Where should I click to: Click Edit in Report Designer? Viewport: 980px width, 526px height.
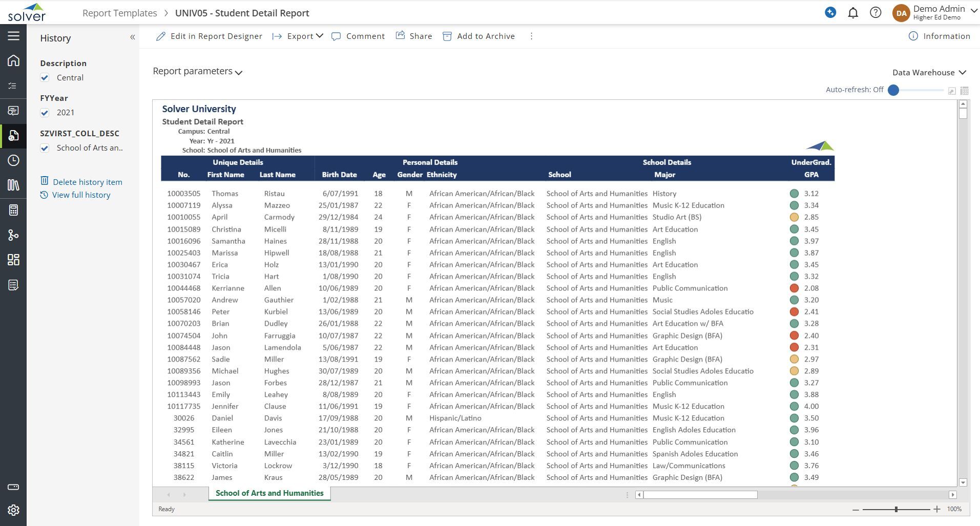coord(210,36)
